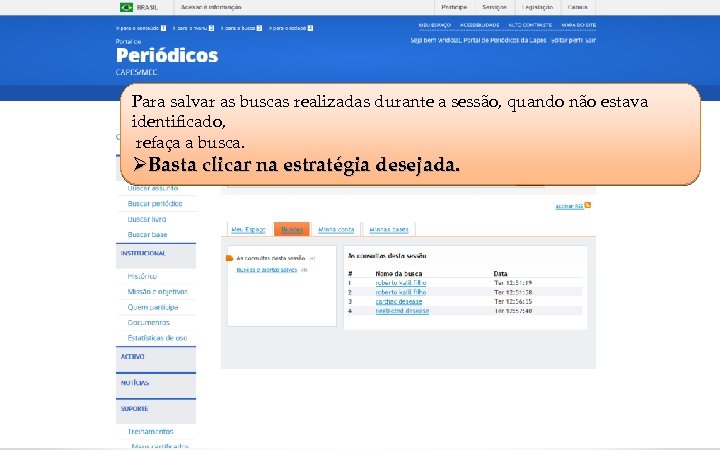Open the Serviços menu item
This screenshot has height=450, width=720.
[494, 7]
